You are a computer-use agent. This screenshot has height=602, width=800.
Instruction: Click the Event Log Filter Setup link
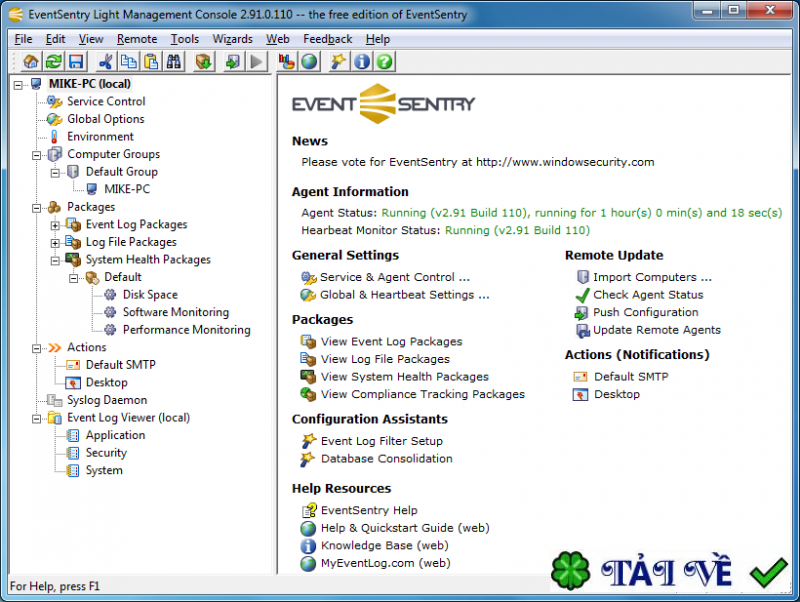pyautogui.click(x=381, y=441)
